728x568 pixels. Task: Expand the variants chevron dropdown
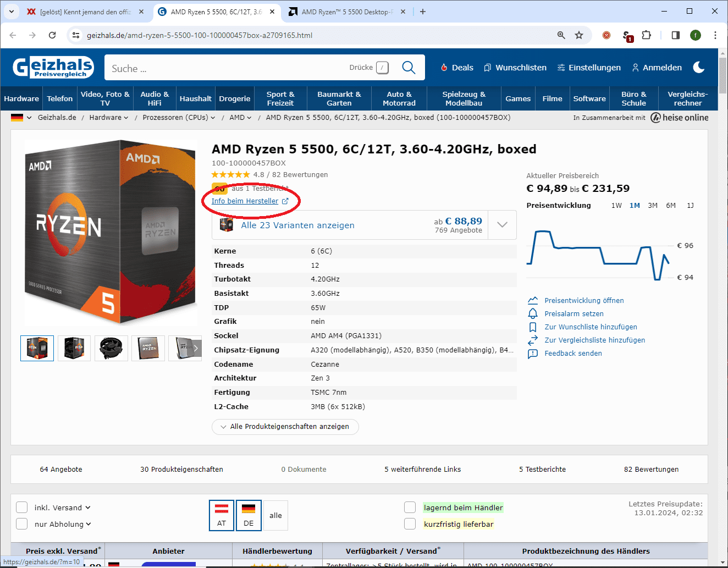click(502, 225)
